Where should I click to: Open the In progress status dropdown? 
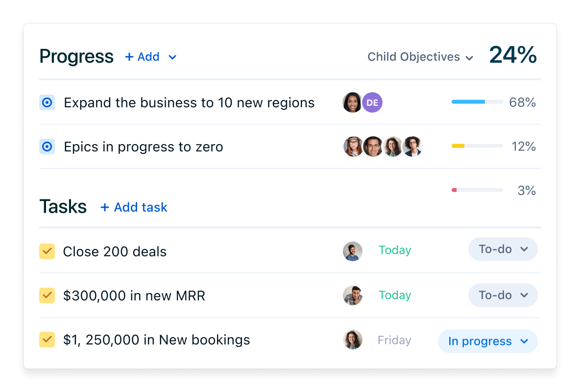point(487,341)
